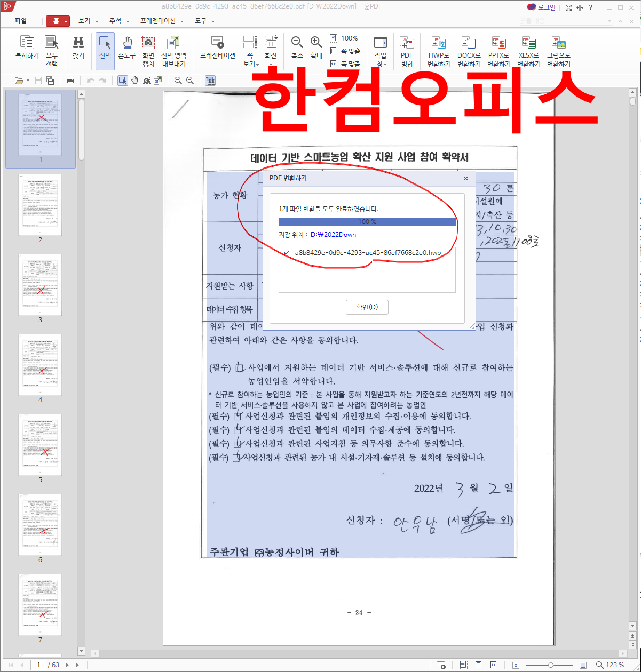Image resolution: width=641 pixels, height=672 pixels.
Task: Click the undo arrow in quick toolbar
Action: tap(90, 81)
